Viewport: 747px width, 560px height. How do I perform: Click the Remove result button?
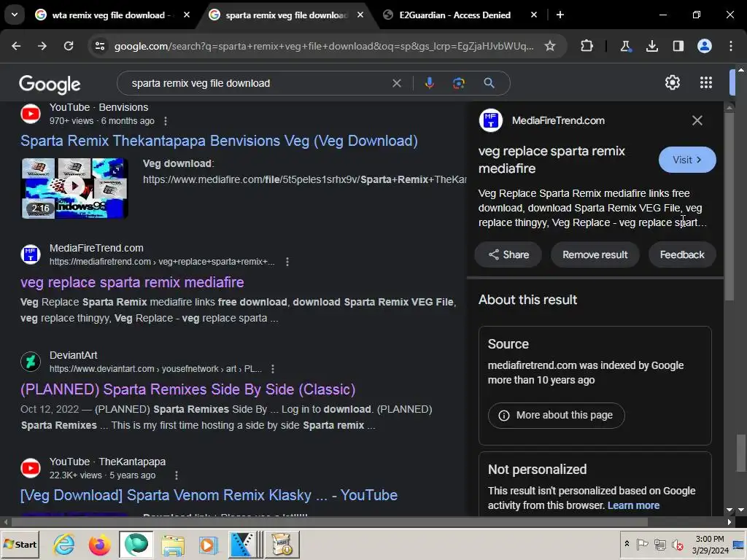click(x=595, y=254)
